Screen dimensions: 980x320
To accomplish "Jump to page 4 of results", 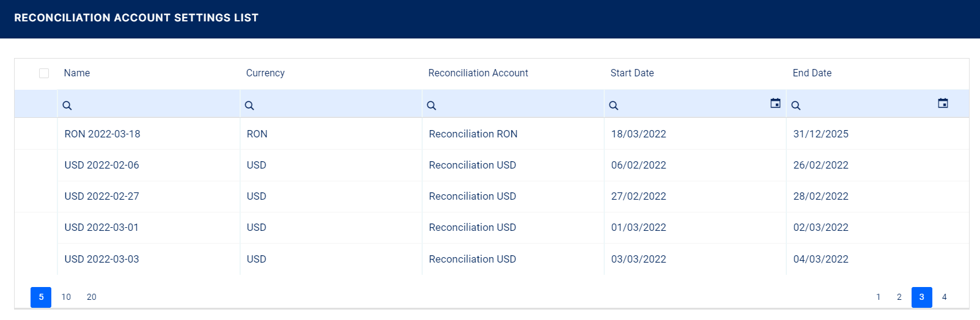I will (944, 297).
